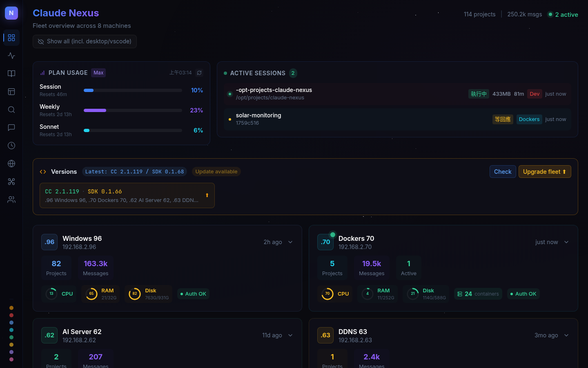
Task: Open the activity pulse icon in sidebar
Action: click(11, 56)
